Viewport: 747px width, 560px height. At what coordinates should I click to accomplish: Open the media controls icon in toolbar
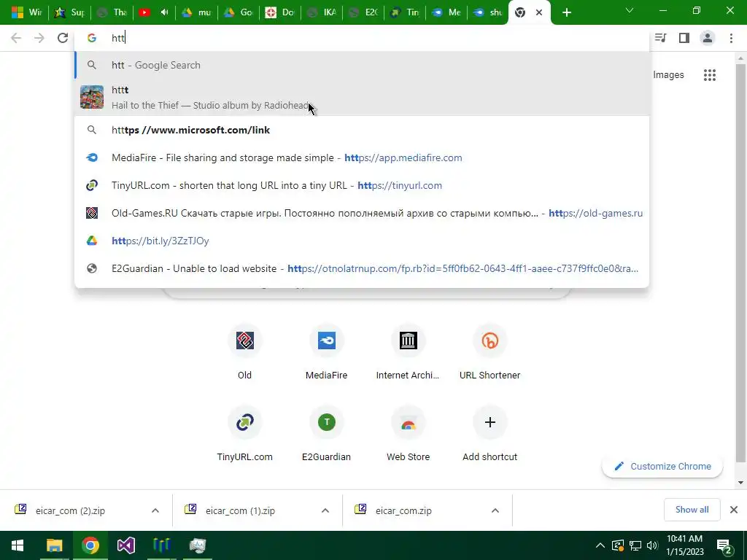[x=660, y=38]
